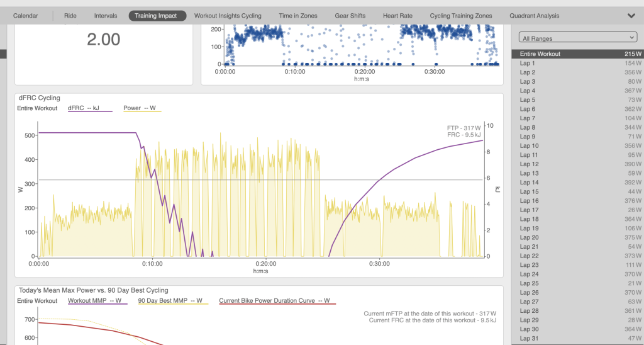This screenshot has width=644, height=345.
Task: Select Lap 22 in the ranges list
Action: click(577, 256)
